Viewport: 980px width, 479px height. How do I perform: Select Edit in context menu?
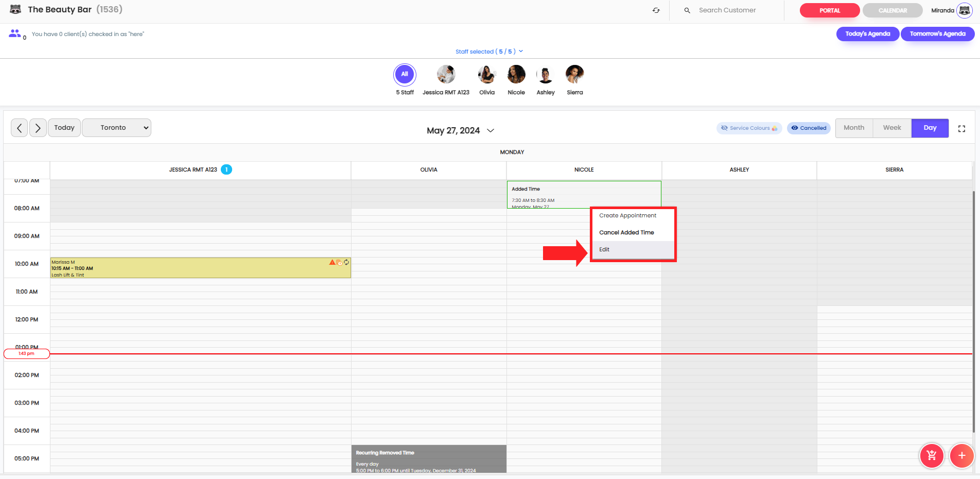tap(633, 250)
